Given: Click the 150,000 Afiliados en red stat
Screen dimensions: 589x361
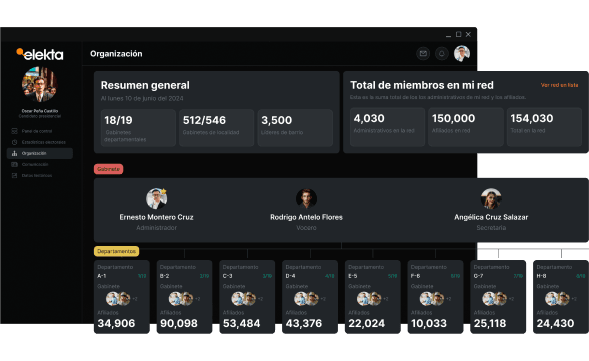Looking at the screenshot, I should point(466,127).
